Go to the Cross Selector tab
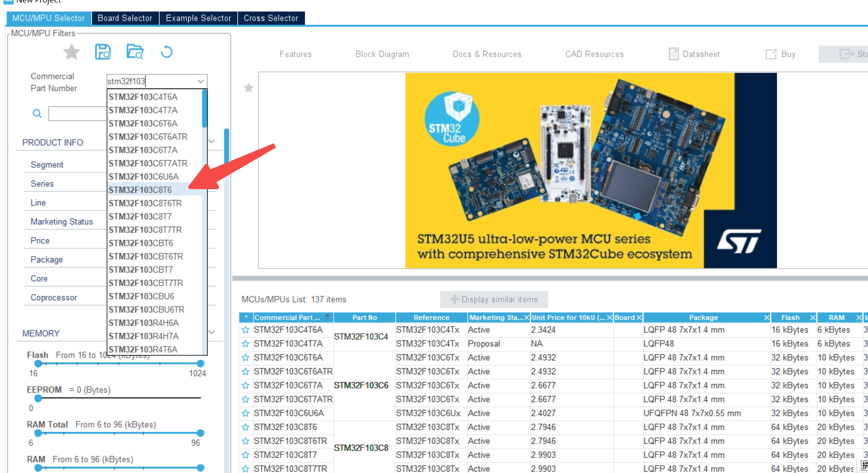Viewport: 868px width, 473px height. click(x=271, y=18)
